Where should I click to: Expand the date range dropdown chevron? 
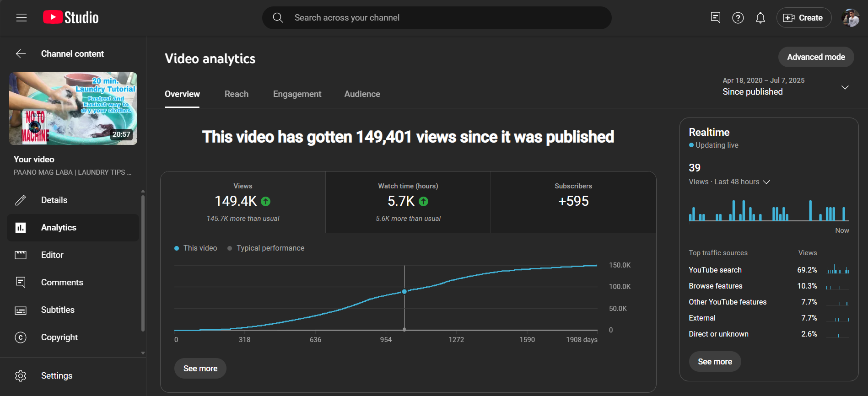pos(845,87)
